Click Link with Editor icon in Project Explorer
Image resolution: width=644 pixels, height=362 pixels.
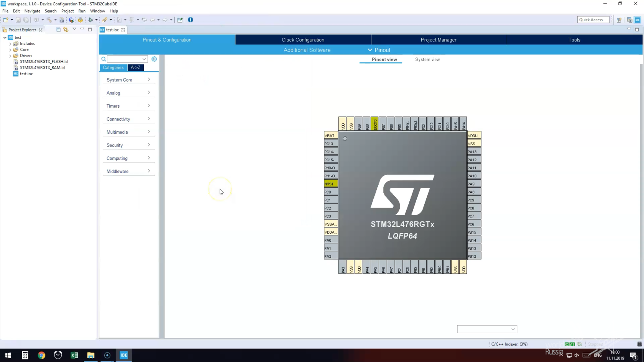pyautogui.click(x=66, y=29)
